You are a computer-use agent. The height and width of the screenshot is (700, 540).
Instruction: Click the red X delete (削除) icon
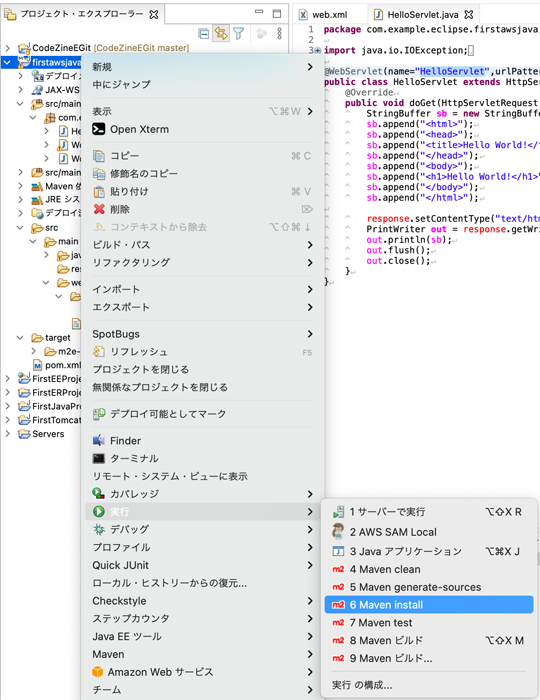coord(99,209)
